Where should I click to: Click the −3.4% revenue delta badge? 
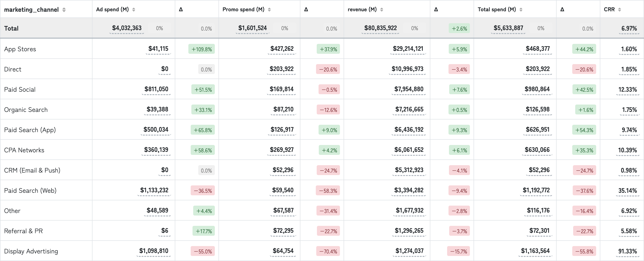pyautogui.click(x=459, y=69)
